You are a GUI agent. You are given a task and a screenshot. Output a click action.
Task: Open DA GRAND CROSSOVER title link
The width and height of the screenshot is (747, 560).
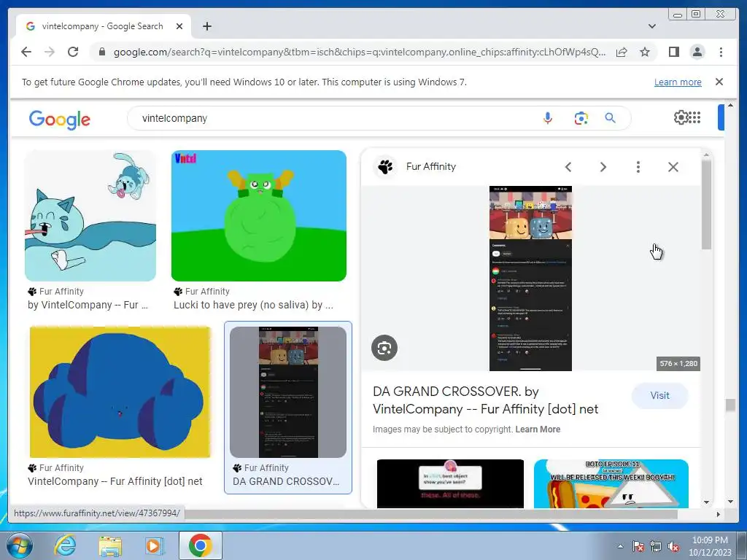click(x=485, y=400)
